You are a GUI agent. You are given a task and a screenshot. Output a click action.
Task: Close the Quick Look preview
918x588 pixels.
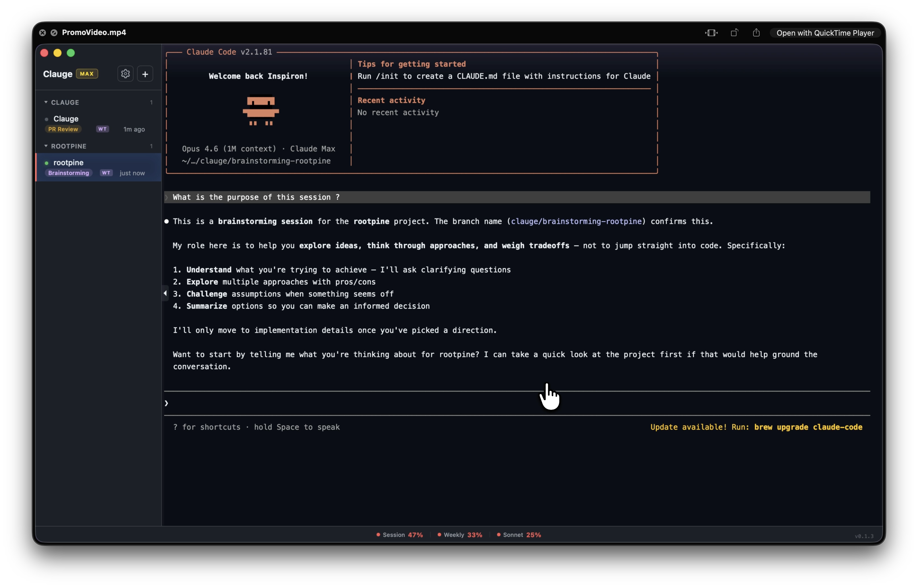(43, 33)
